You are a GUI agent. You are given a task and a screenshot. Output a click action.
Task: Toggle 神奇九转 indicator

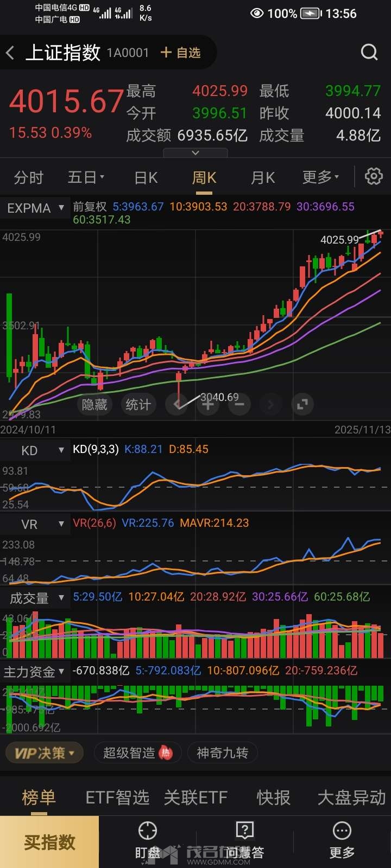tap(222, 753)
